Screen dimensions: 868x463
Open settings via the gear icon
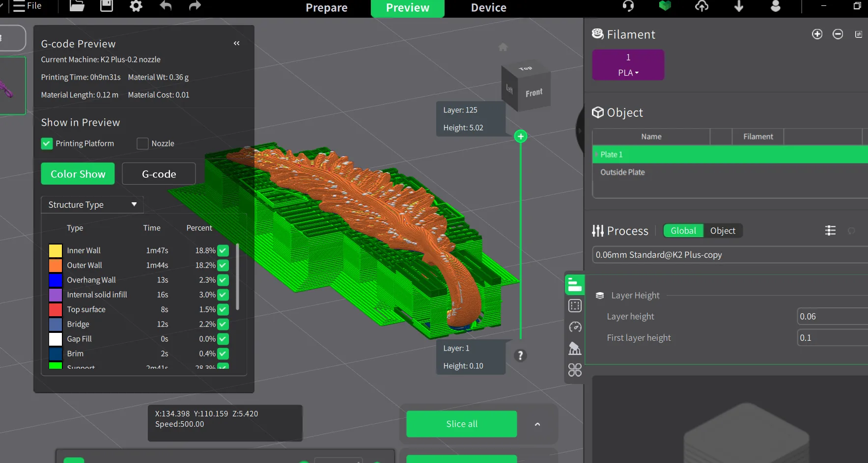pos(136,6)
